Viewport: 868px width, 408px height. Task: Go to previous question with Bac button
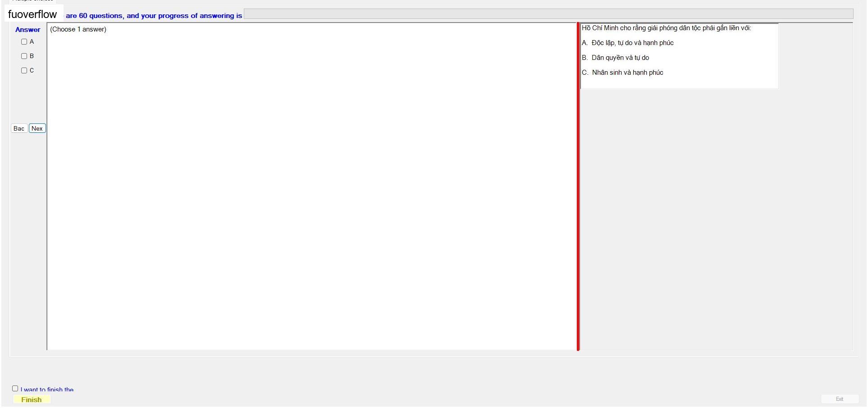[19, 129]
